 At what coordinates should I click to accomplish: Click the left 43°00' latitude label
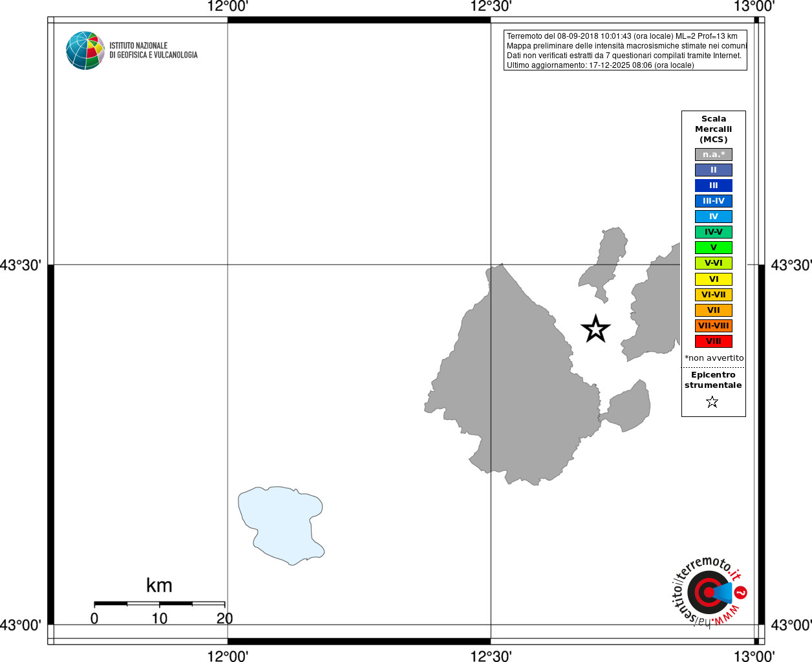pyautogui.click(x=21, y=625)
